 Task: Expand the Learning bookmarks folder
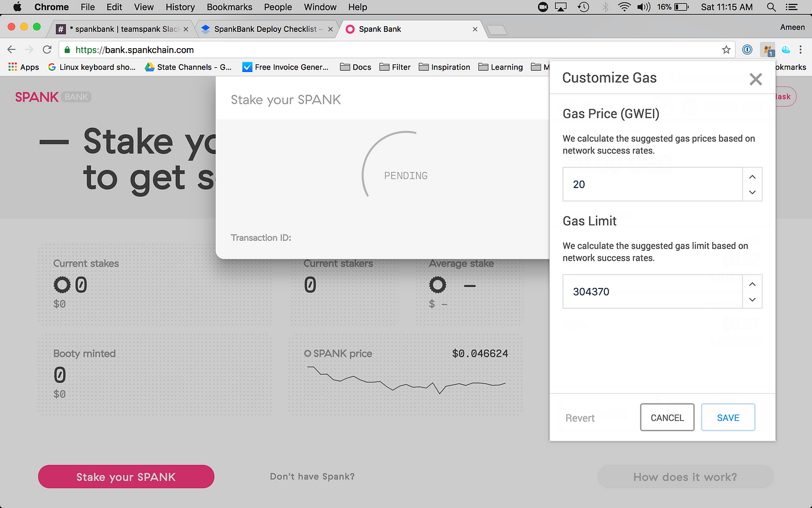(501, 67)
